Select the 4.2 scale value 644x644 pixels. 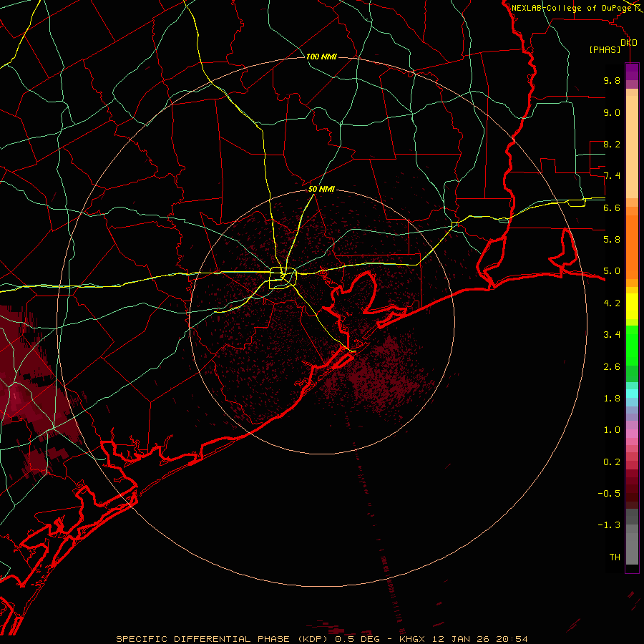click(612, 303)
